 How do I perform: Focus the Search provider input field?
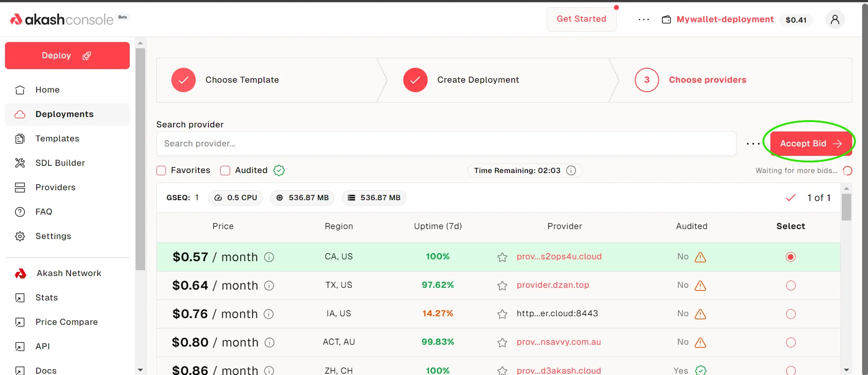[446, 144]
